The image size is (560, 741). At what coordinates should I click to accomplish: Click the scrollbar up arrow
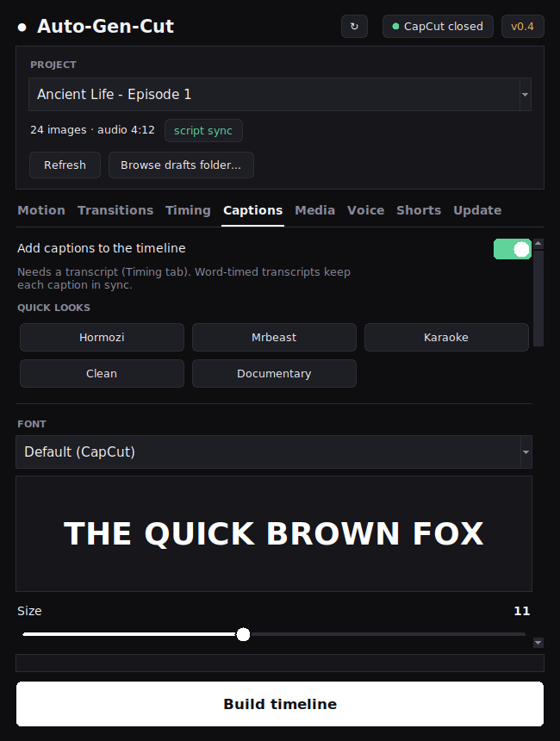tap(538, 243)
